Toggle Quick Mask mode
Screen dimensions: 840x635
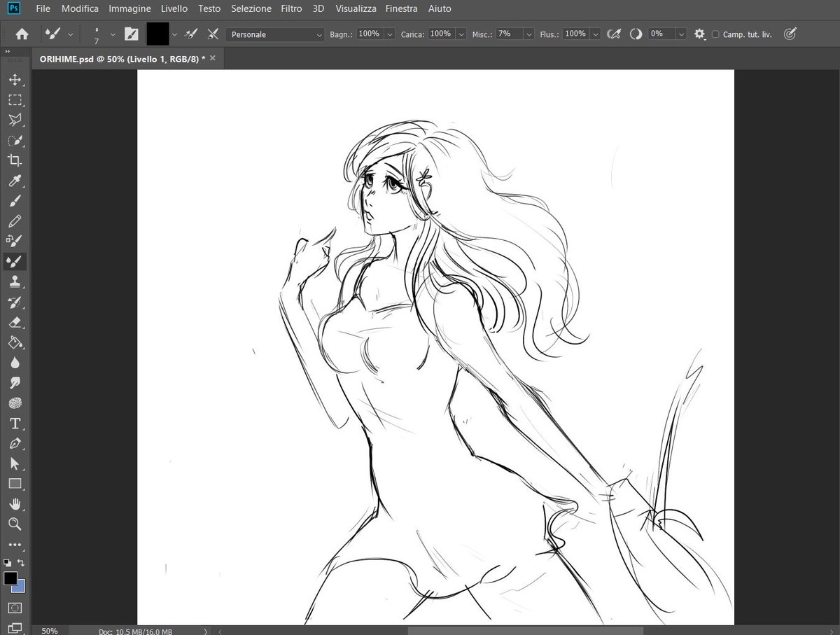[15, 608]
